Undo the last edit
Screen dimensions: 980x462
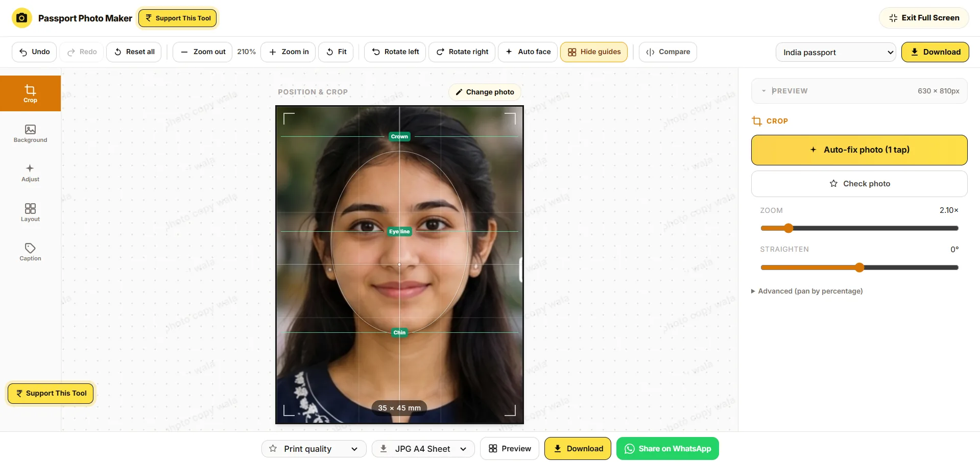34,52
